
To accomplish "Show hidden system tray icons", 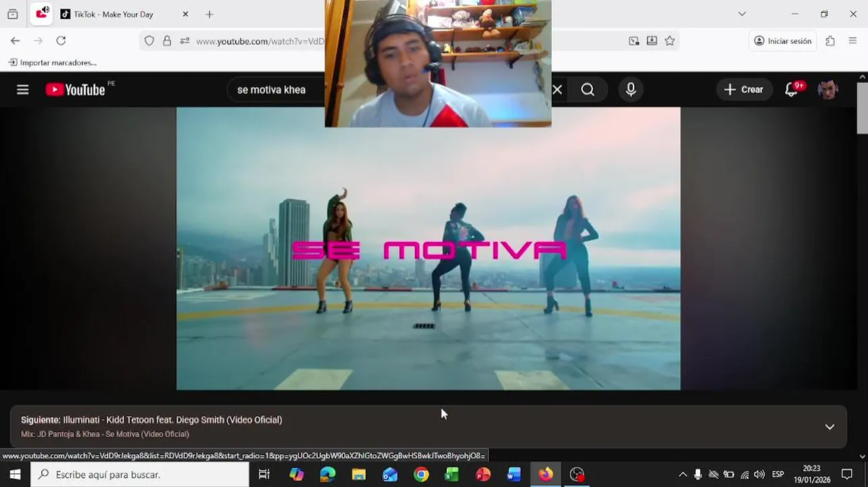I will click(x=683, y=474).
